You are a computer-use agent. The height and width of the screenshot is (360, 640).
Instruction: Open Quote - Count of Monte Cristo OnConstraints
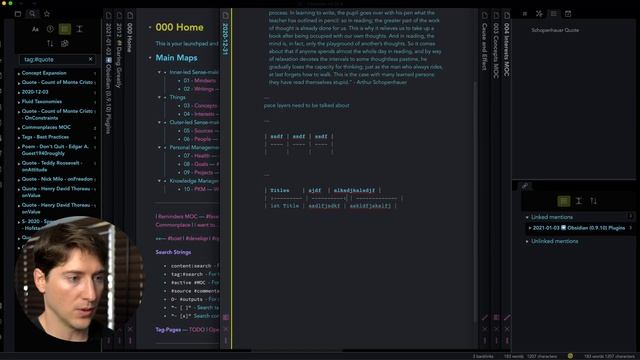point(57,114)
